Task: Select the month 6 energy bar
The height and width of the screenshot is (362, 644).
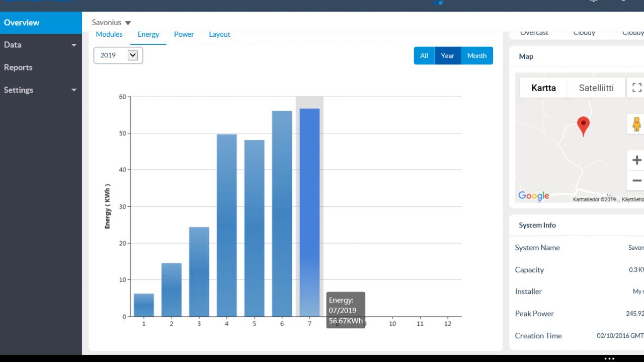Action: 282,214
